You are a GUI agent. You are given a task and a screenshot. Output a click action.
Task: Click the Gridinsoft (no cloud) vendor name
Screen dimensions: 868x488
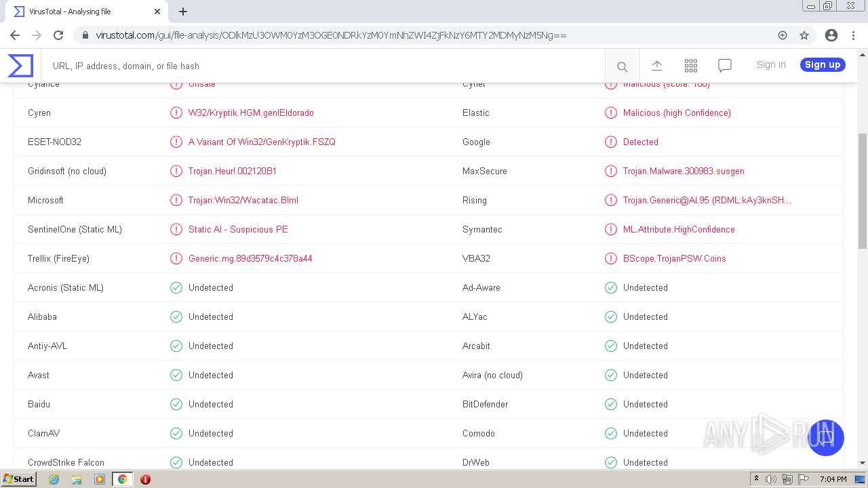[x=67, y=171]
